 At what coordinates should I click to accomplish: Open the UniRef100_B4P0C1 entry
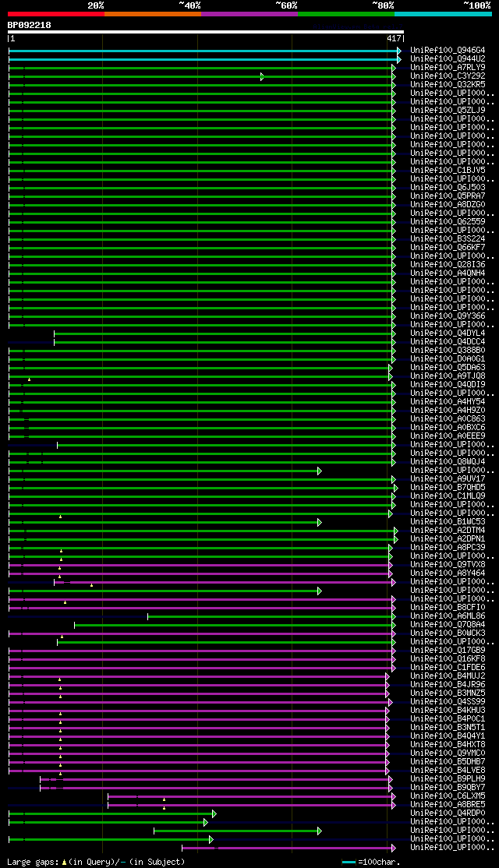click(448, 718)
